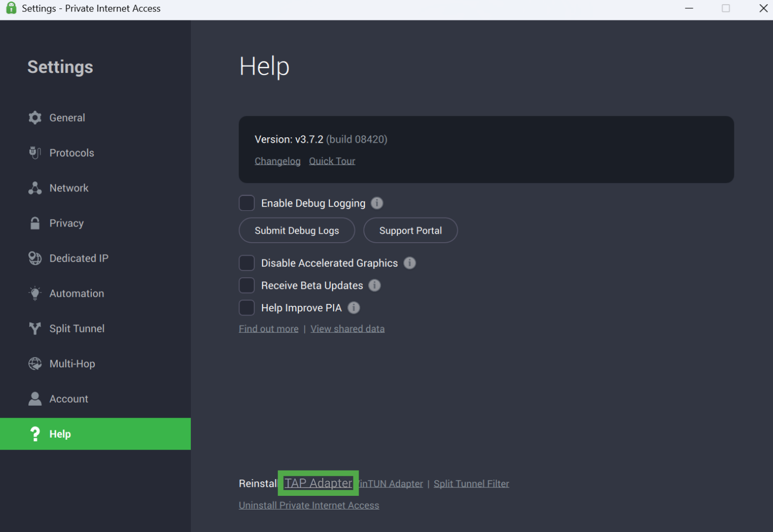Viewport: 773px width, 532px height.
Task: Click the Split Tunnel fork icon
Action: [x=35, y=329]
